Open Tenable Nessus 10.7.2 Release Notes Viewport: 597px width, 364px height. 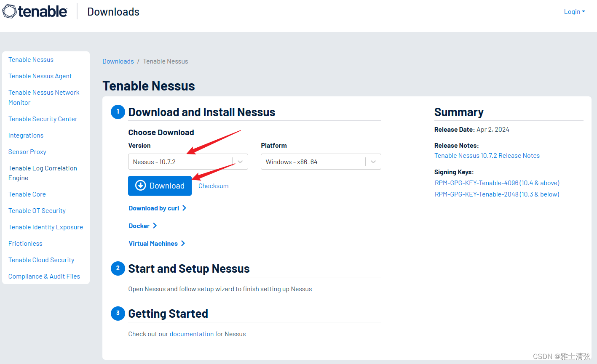[x=487, y=156]
